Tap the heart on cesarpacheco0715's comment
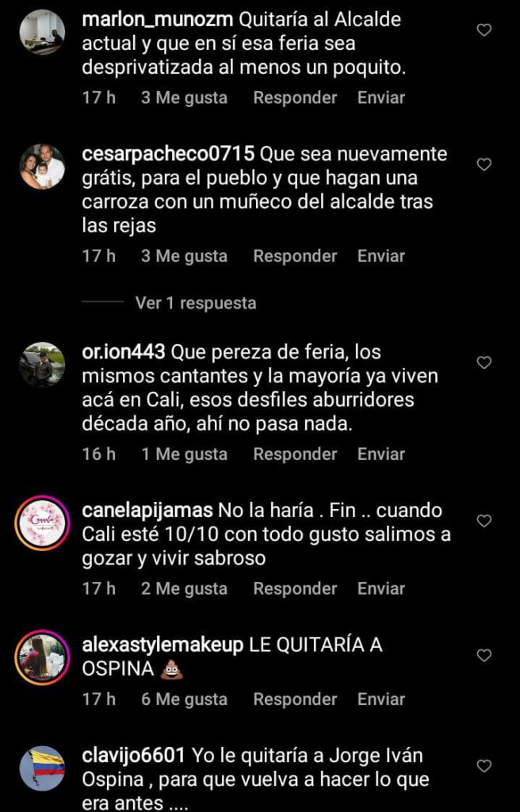The height and width of the screenshot is (812, 520). click(x=484, y=165)
